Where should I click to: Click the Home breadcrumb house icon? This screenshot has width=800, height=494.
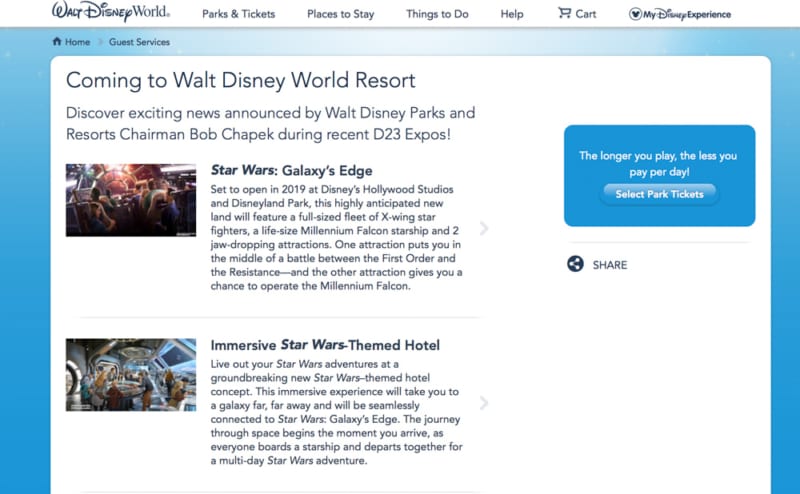pos(57,41)
